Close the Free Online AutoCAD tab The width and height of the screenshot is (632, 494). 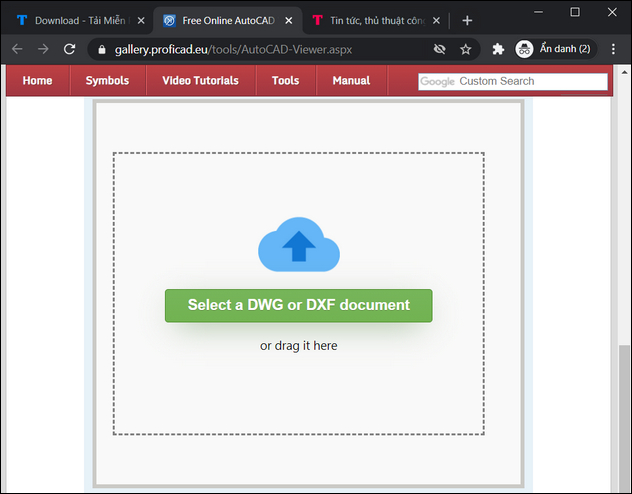pos(289,21)
